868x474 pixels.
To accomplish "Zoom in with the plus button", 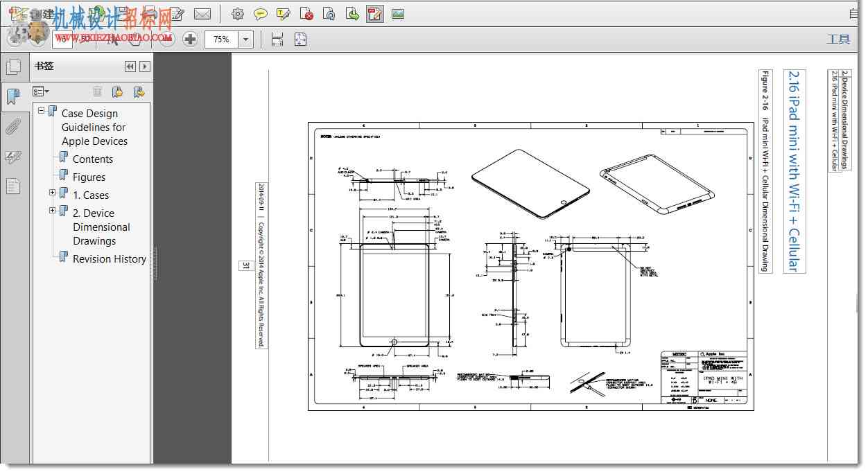I will 190,39.
